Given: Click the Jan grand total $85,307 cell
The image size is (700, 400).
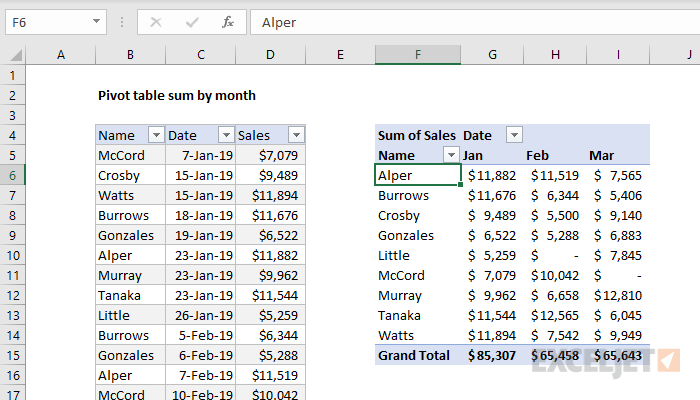Looking at the screenshot, I should (x=491, y=355).
